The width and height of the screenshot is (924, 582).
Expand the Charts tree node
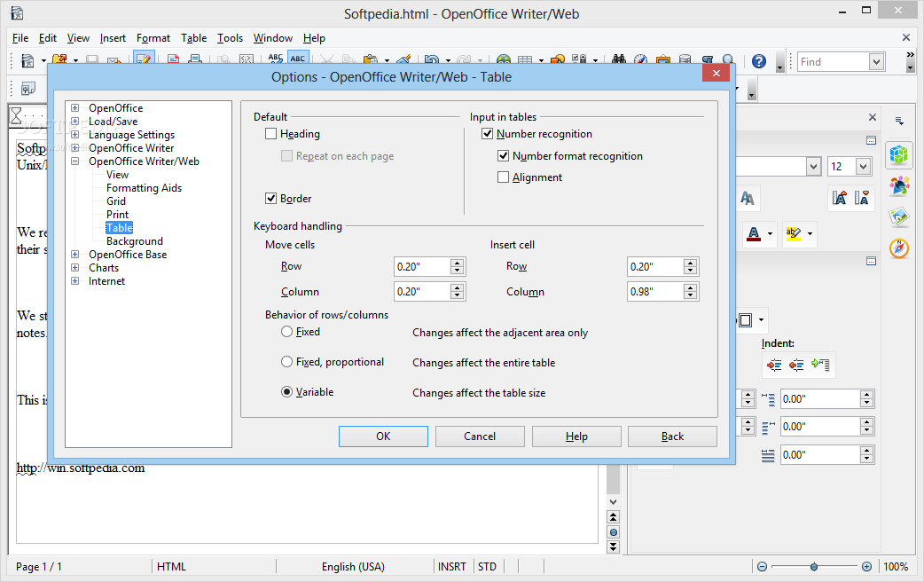(74, 268)
